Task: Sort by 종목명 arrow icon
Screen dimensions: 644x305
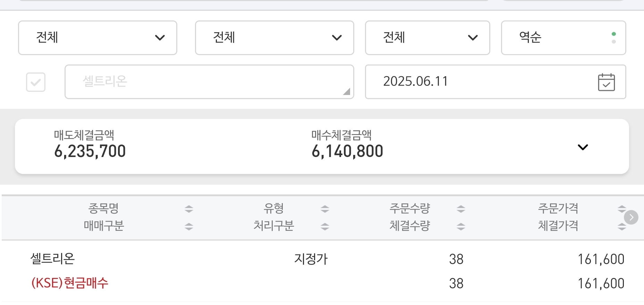Action: 189,209
